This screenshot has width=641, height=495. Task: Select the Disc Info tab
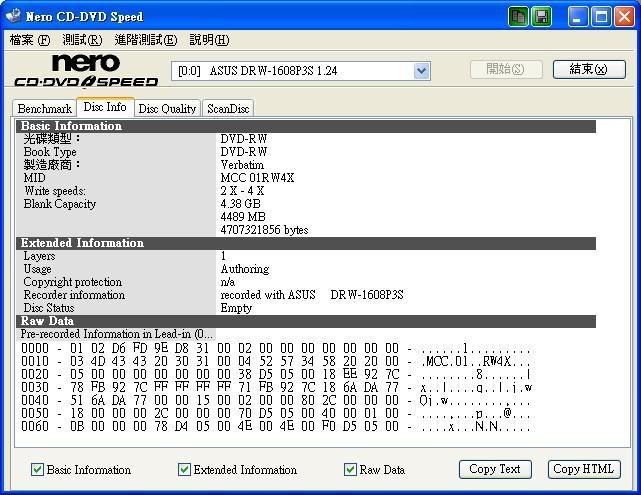(105, 107)
